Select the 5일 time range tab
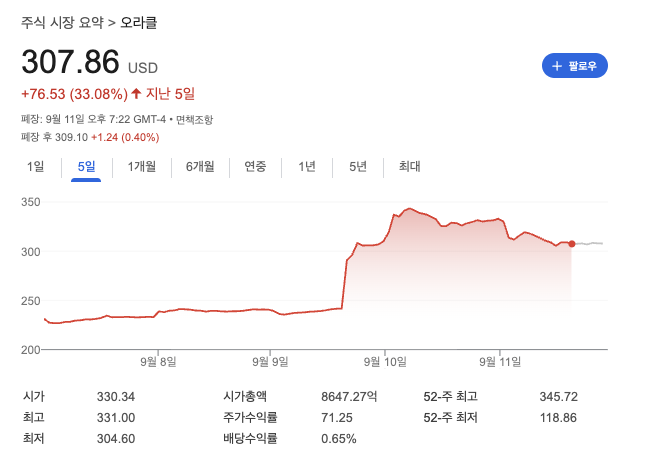Viewport: 645px width, 457px height. tap(86, 167)
